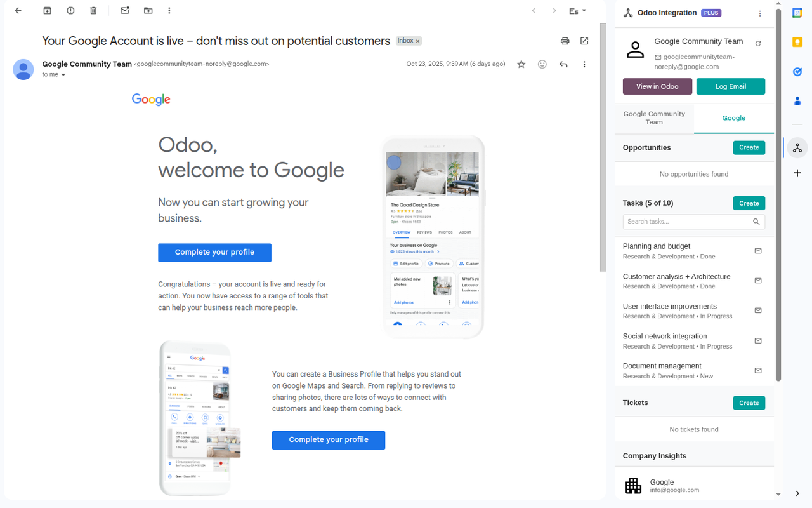Viewport: 812px width, 508px height.
Task: Print this email
Action: [x=565, y=41]
